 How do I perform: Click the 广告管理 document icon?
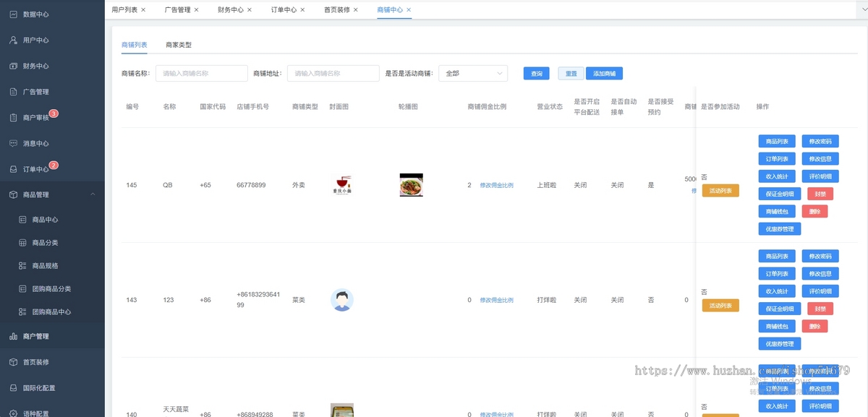[13, 92]
